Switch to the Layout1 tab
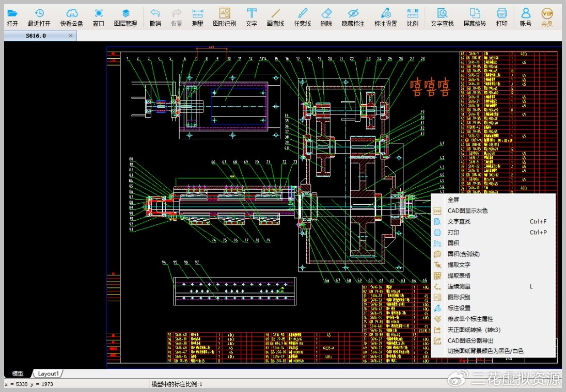Screen dimensions: 566x392 point(49,373)
